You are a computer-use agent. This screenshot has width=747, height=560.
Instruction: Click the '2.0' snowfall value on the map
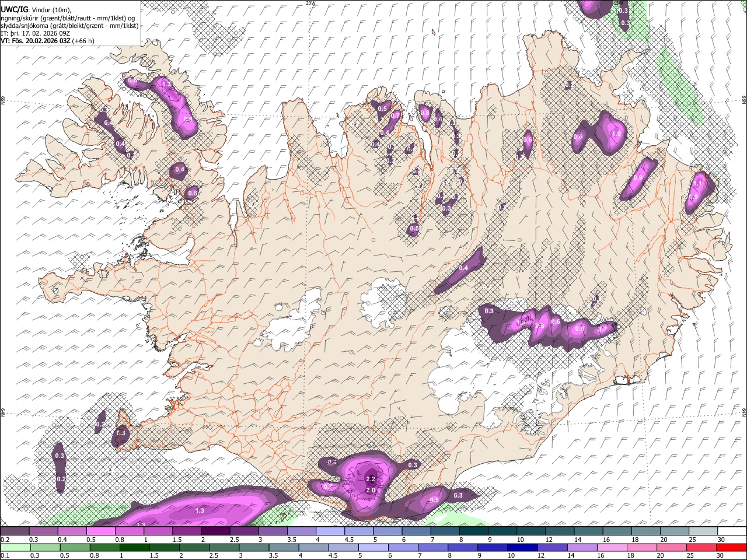point(370,490)
